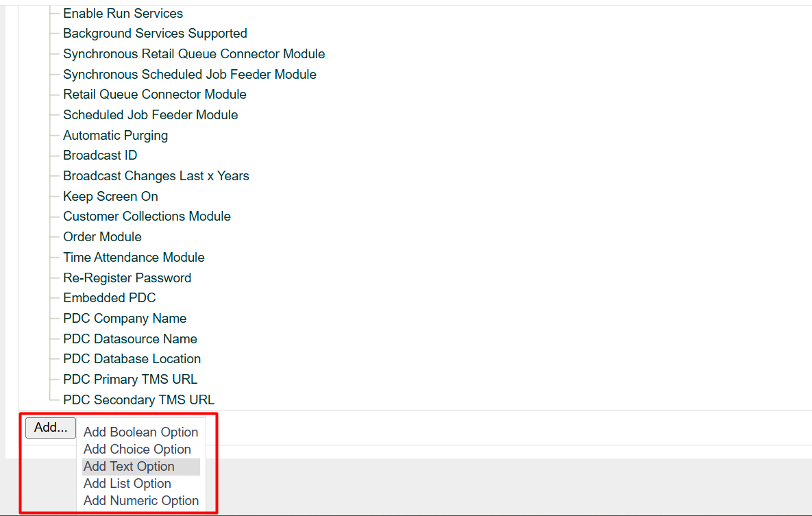This screenshot has width=812, height=516.
Task: Select the PDC Secondary TMS URL entry
Action: pyautogui.click(x=138, y=400)
